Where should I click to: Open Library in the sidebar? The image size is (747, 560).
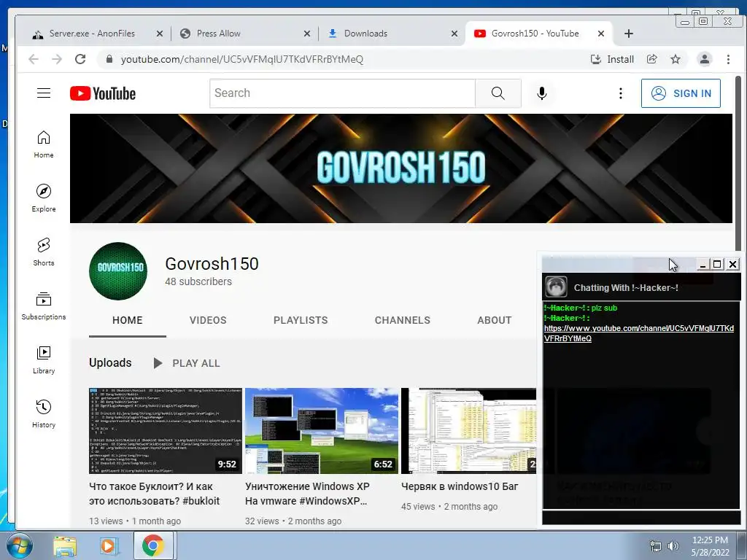tap(44, 359)
